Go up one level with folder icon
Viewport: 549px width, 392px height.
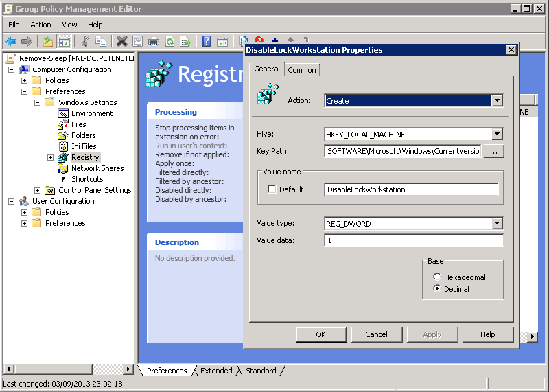click(48, 42)
